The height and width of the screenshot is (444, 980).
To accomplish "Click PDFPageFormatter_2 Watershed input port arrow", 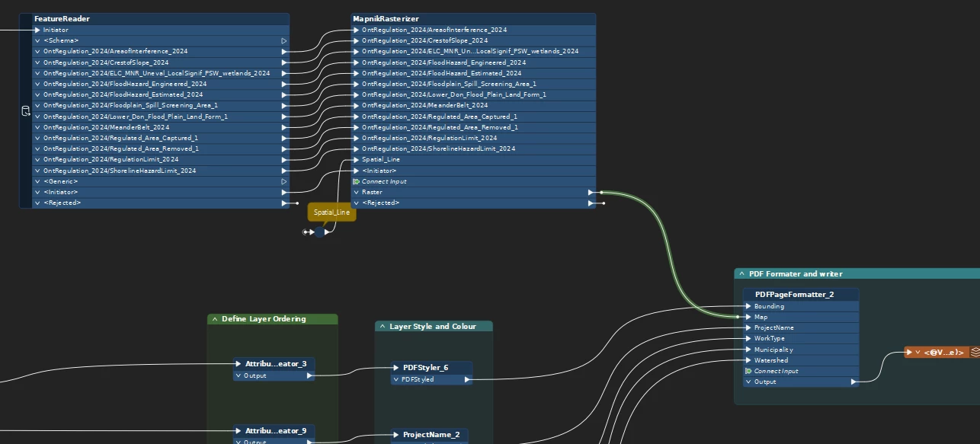I will pyautogui.click(x=748, y=360).
